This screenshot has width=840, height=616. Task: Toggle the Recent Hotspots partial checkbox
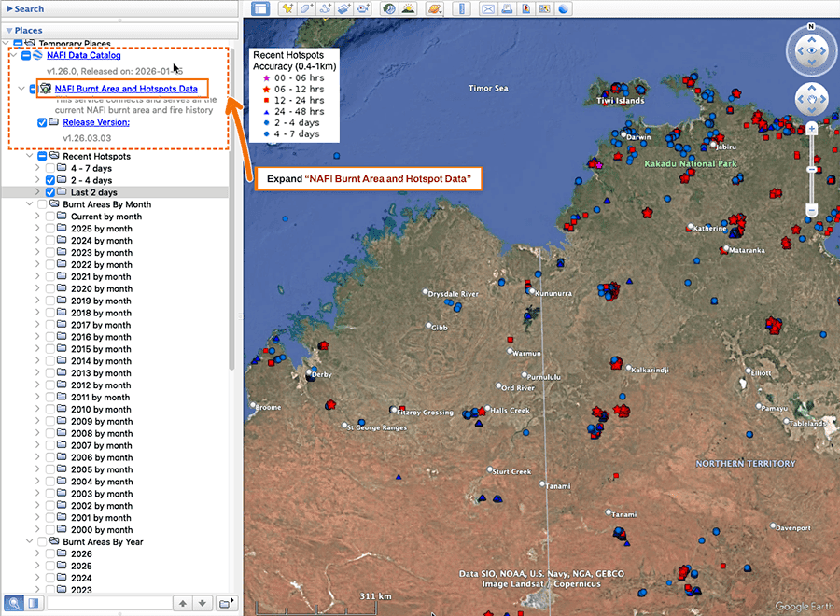(x=42, y=157)
